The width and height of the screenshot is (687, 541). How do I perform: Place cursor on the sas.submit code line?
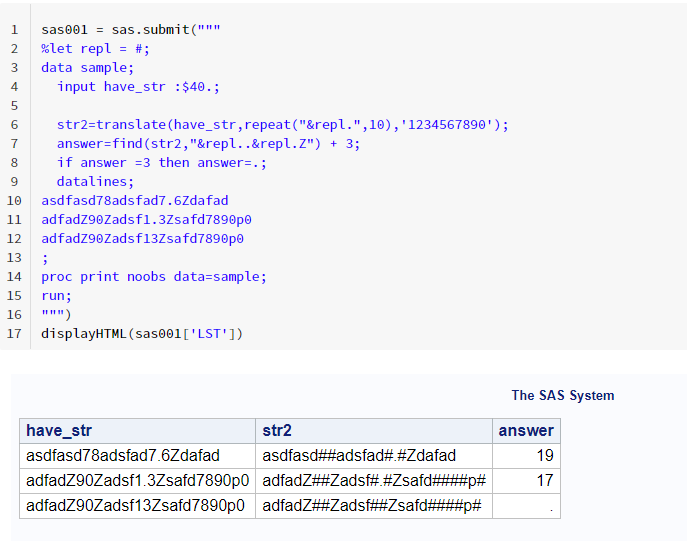131,29
